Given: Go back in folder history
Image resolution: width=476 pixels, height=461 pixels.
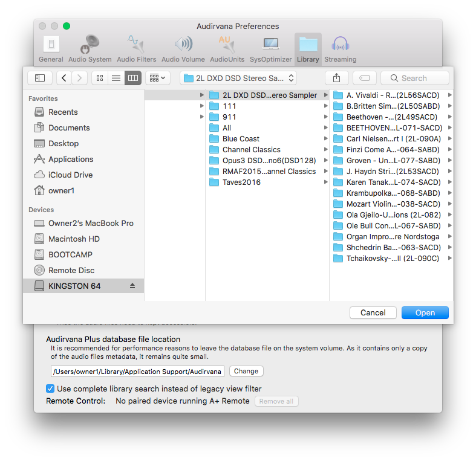Looking at the screenshot, I should [64, 79].
